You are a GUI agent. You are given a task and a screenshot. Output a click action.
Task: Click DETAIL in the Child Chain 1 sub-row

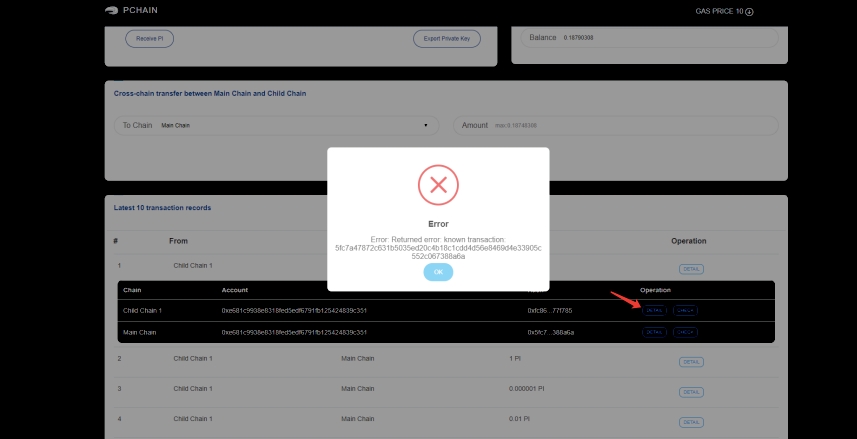tap(654, 310)
